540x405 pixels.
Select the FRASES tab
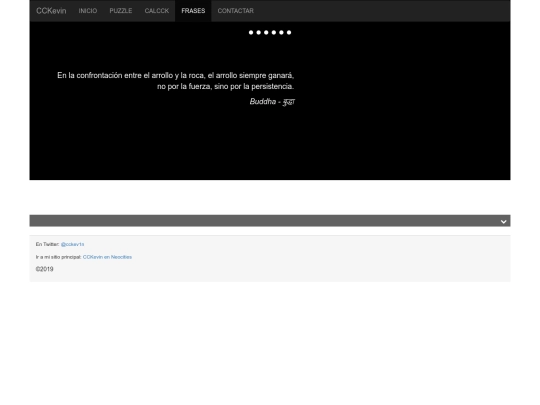click(193, 11)
